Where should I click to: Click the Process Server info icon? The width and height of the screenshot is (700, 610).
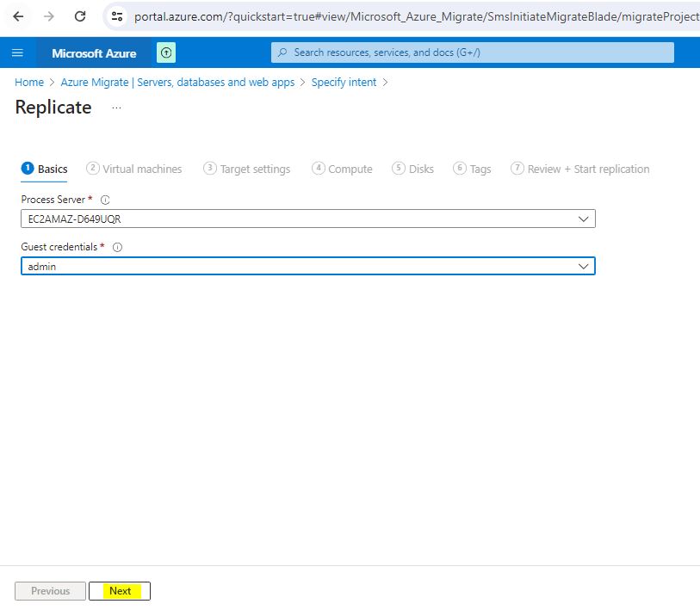click(x=105, y=200)
